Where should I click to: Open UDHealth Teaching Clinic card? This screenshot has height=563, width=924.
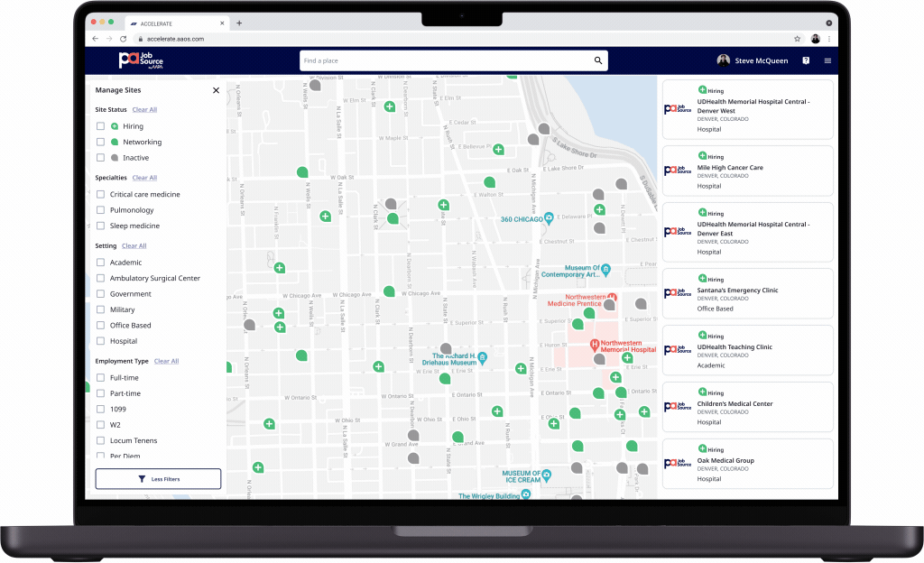coord(747,350)
